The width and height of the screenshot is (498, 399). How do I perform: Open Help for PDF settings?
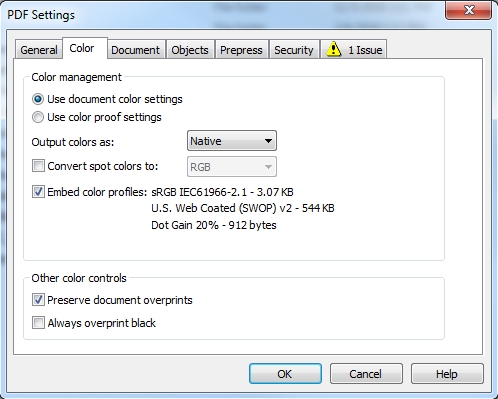point(447,374)
